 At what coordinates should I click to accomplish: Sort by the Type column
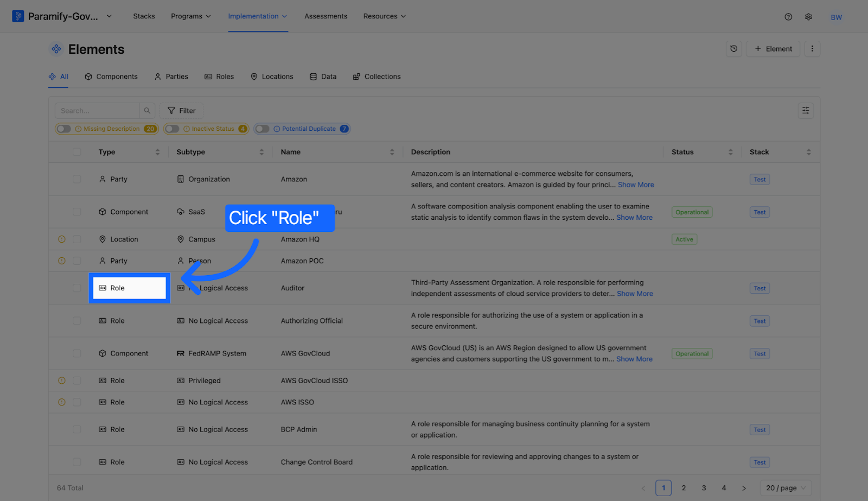tap(157, 152)
